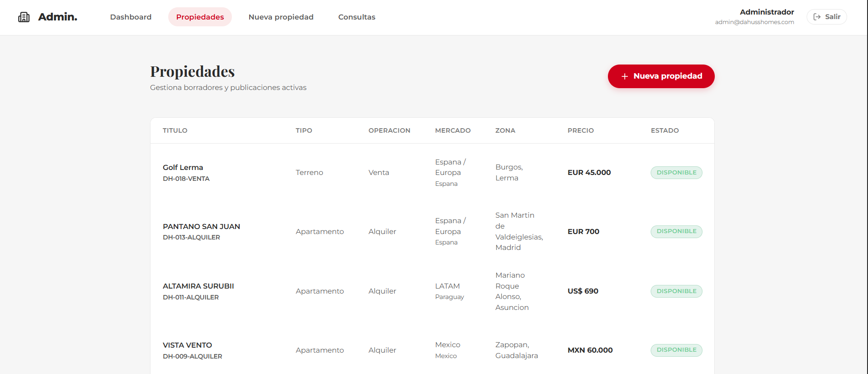This screenshot has height=374, width=868.
Task: Click the admin@dahusshomes.com email
Action: tap(754, 22)
